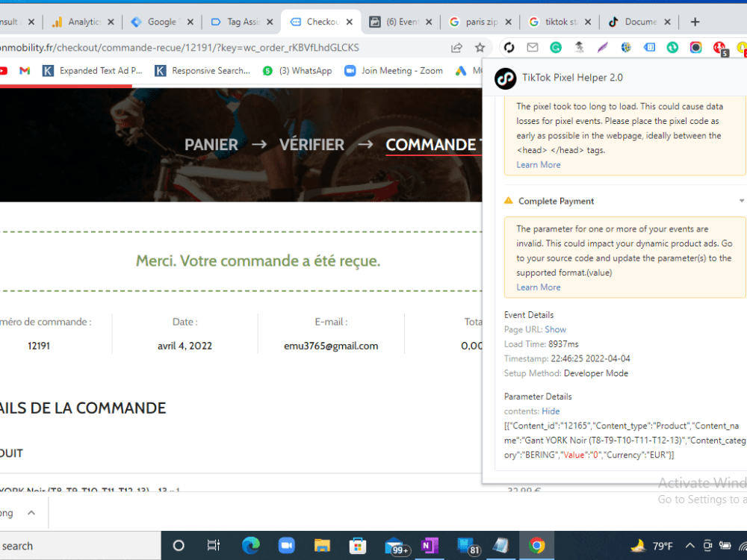Hide the contents parameter details
This screenshot has height=560, width=747.
click(551, 411)
